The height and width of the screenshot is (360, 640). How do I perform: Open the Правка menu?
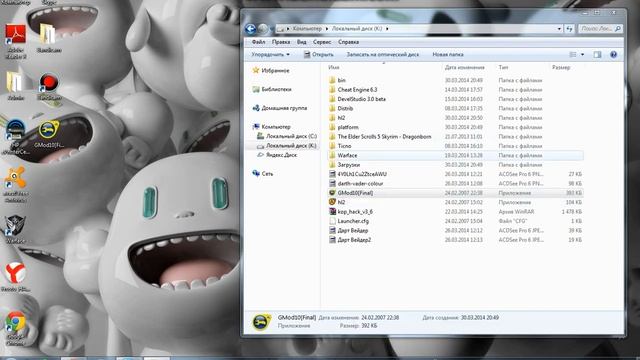(281, 42)
